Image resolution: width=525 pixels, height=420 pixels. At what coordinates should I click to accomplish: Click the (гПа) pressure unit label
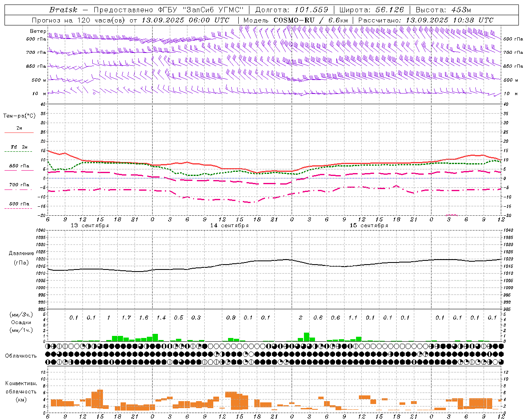click(21, 263)
